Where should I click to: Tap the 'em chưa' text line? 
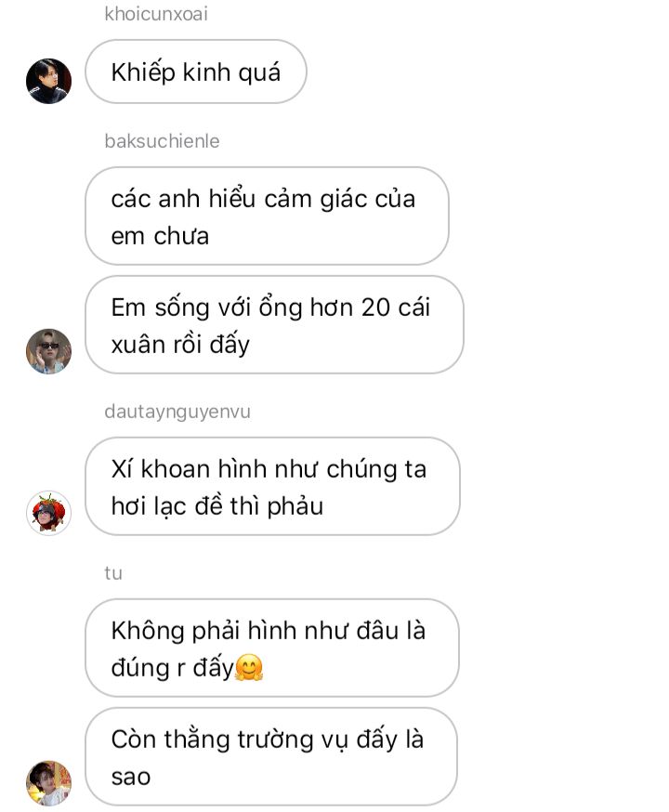coord(160,236)
